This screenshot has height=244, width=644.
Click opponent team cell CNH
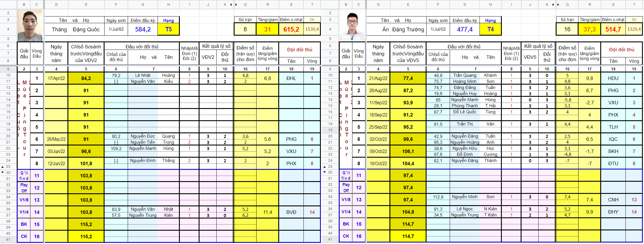(613, 200)
